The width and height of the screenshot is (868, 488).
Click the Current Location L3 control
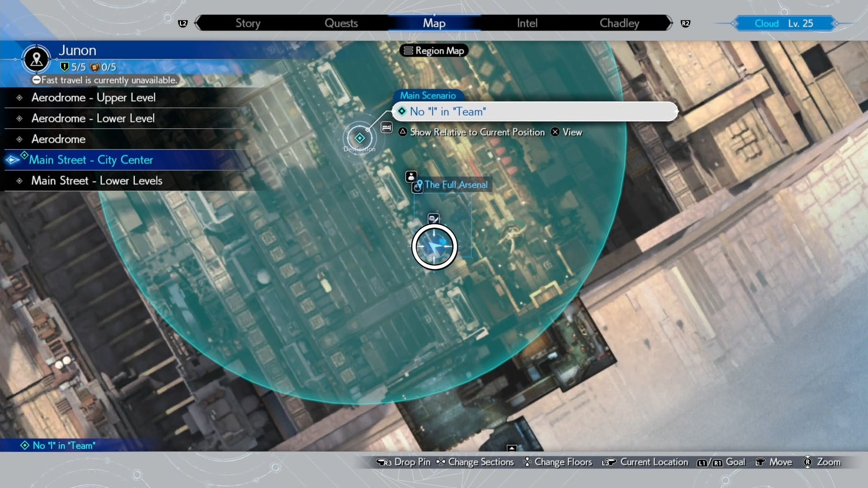tap(645, 462)
